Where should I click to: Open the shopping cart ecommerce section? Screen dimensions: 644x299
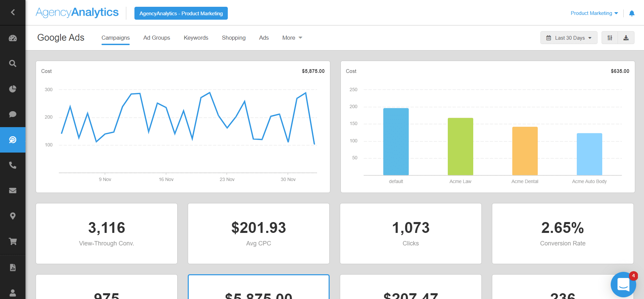pyautogui.click(x=13, y=241)
